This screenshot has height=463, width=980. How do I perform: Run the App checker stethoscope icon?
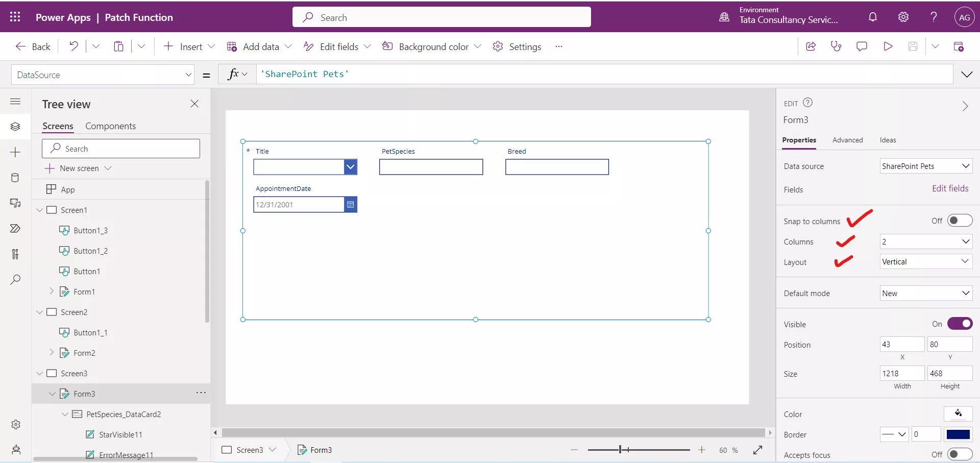coord(836,46)
